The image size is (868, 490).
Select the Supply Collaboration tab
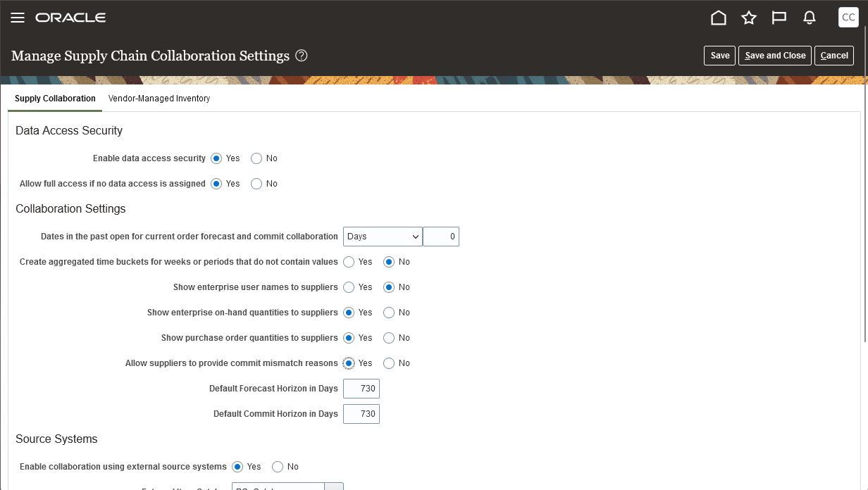[55, 99]
